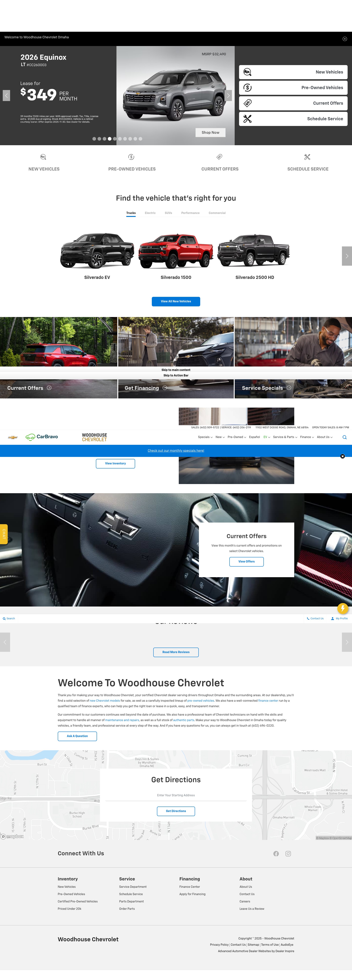The height and width of the screenshot is (980, 352).
Task: Click the Schedule Service wrench icon below hero
Action: click(307, 157)
